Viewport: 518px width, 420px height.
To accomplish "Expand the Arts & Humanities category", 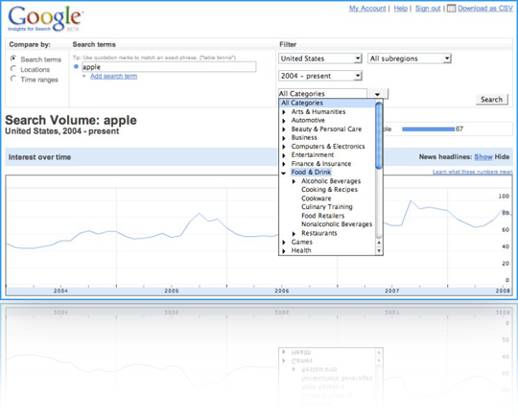I will tap(284, 112).
